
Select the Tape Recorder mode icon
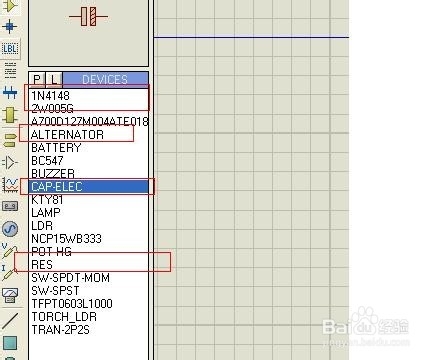pos(10,206)
